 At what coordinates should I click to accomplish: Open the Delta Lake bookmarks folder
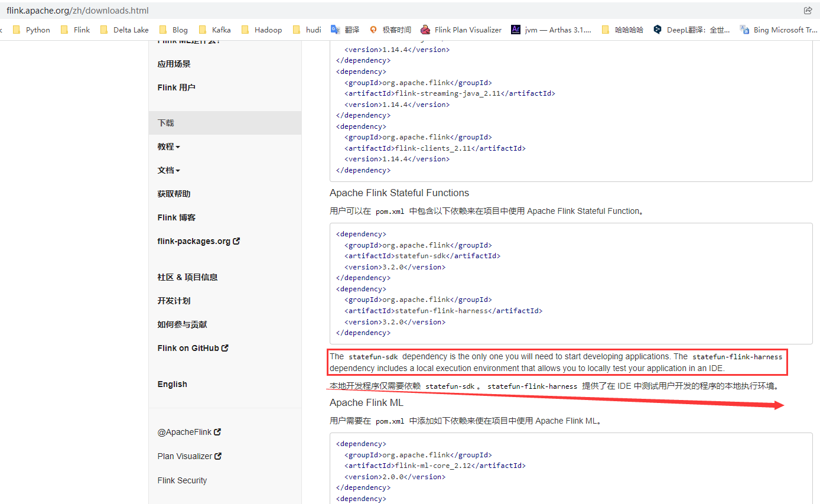pos(124,30)
